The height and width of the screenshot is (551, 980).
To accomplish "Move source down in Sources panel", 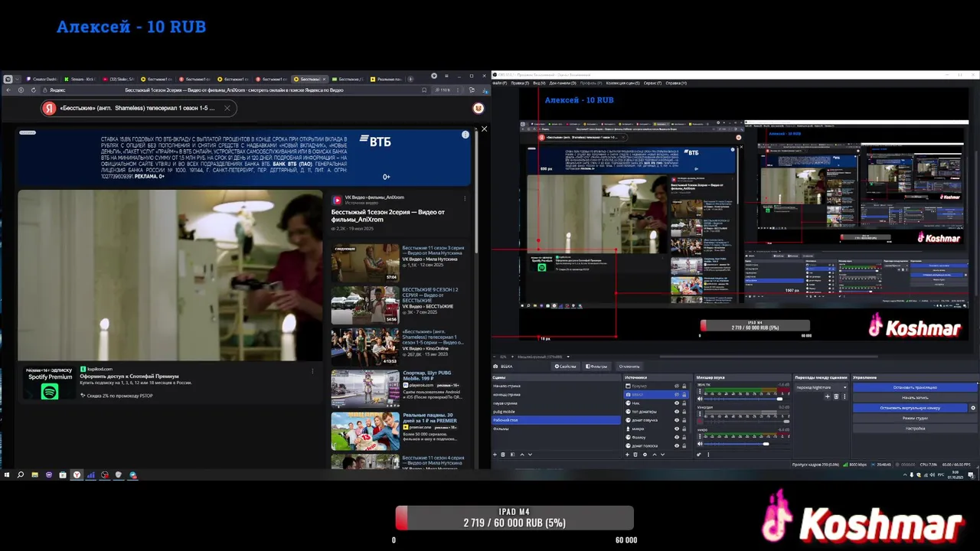I will [x=662, y=455].
